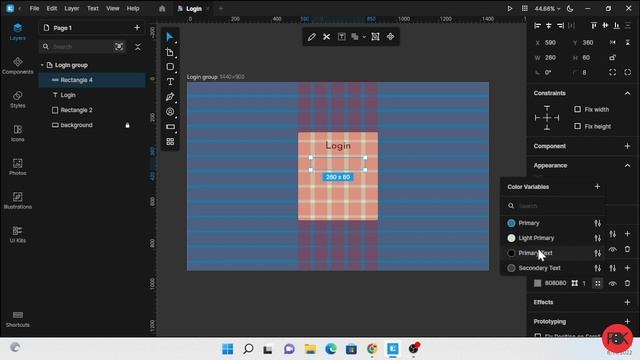Select the Rectangle shape tool
The image size is (640, 360).
click(170, 67)
